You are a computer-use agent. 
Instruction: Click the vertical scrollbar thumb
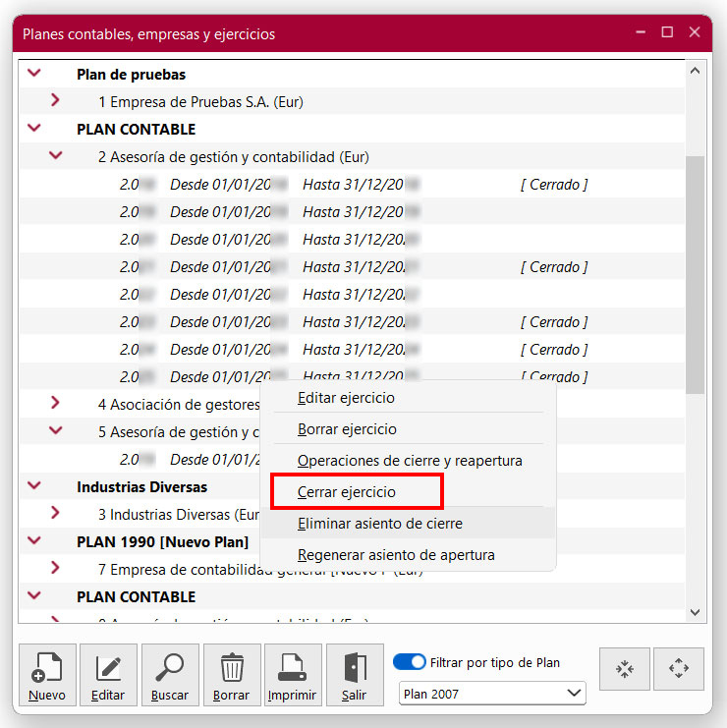tap(695, 275)
